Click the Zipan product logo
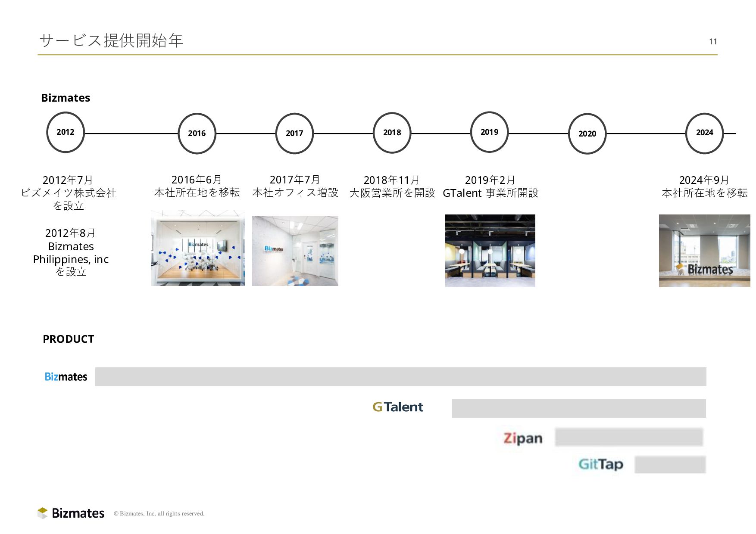This screenshot has height=534, width=756. pos(523,438)
